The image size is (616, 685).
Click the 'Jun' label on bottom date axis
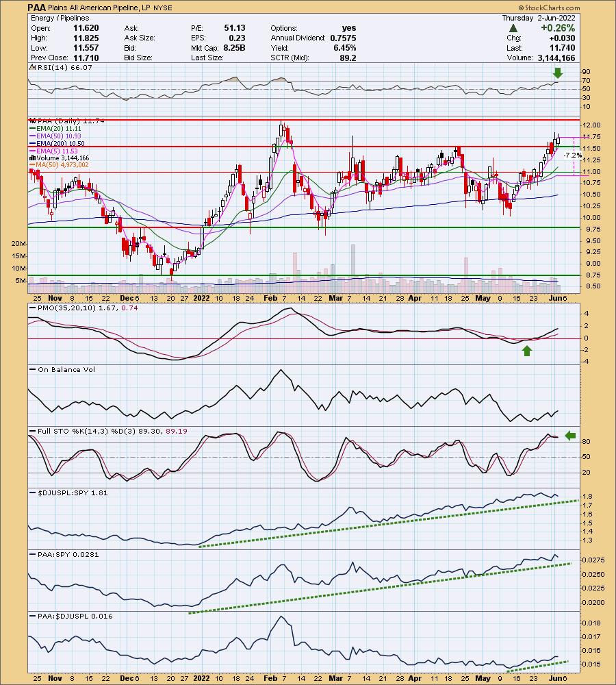[556, 678]
